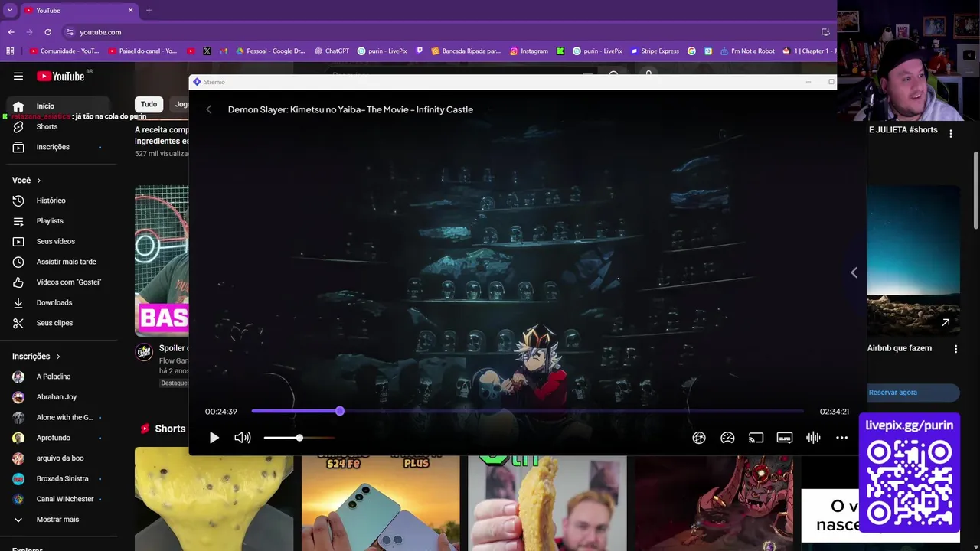Open Comunidade - YouTube bookmark

(x=64, y=51)
